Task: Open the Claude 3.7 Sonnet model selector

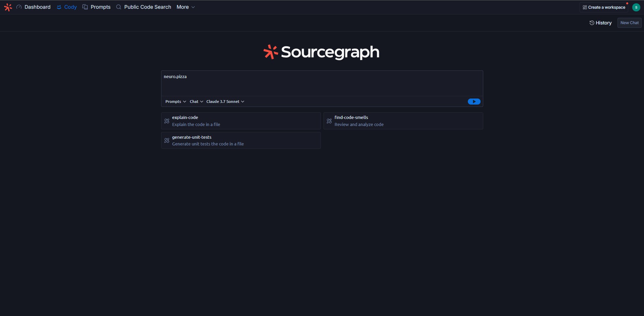Action: (225, 102)
